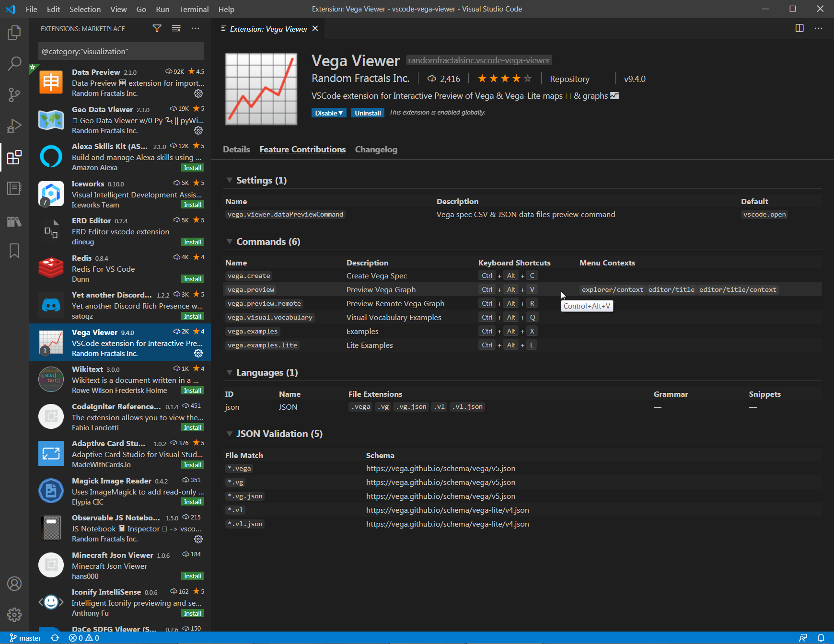Open the Help menu

(226, 9)
